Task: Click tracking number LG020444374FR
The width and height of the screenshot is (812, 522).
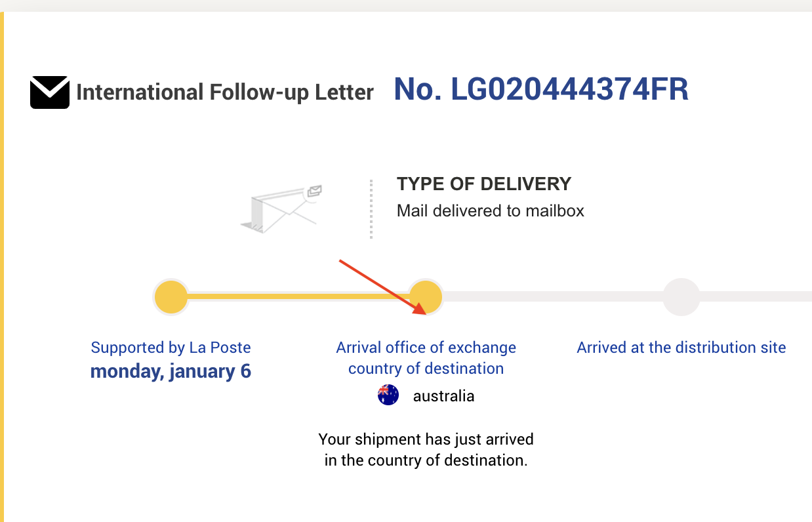Action: (x=541, y=90)
